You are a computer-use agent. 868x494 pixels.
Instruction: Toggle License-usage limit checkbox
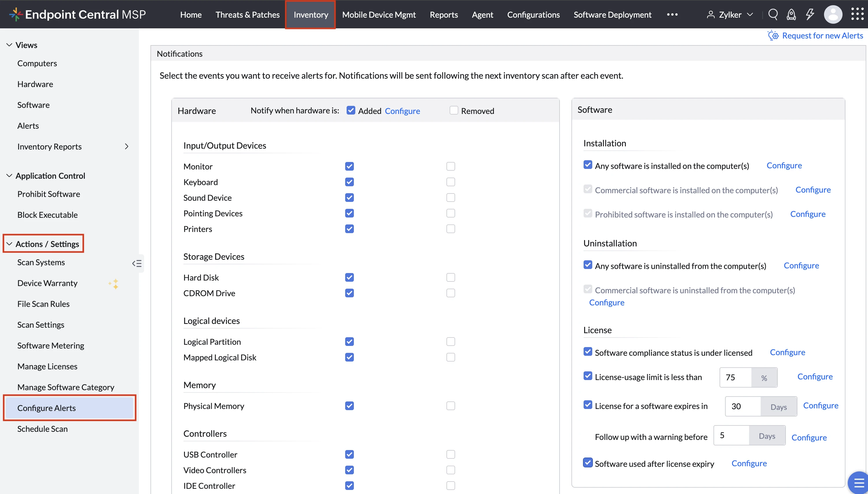[x=587, y=376]
